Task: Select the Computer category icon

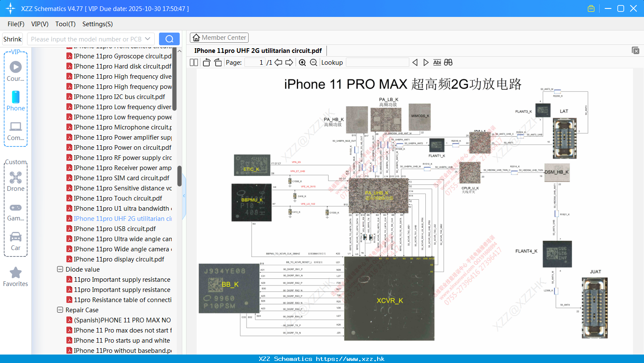Action: tap(16, 131)
